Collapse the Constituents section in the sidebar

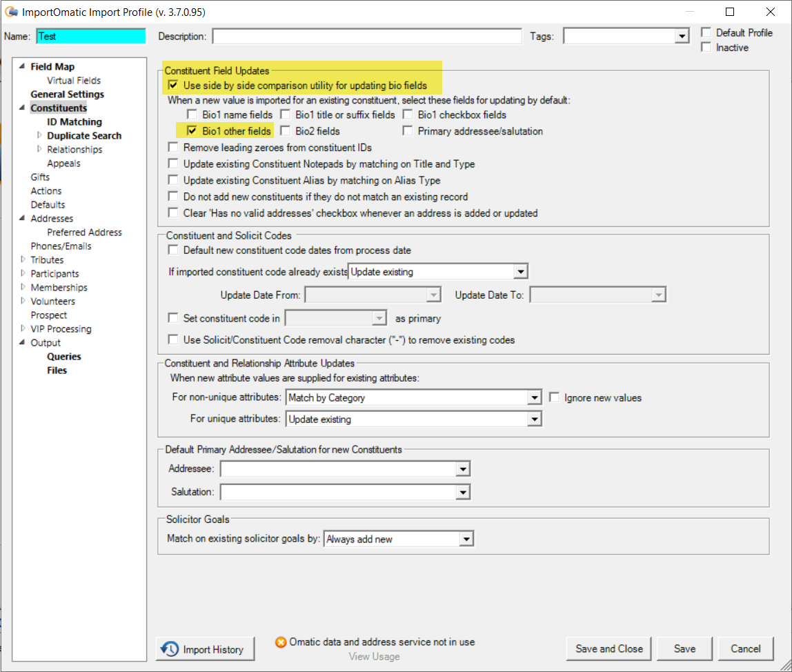click(x=21, y=108)
